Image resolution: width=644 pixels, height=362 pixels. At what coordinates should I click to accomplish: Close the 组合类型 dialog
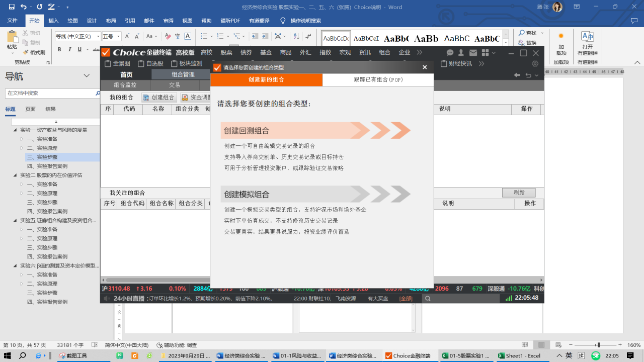coord(425,67)
